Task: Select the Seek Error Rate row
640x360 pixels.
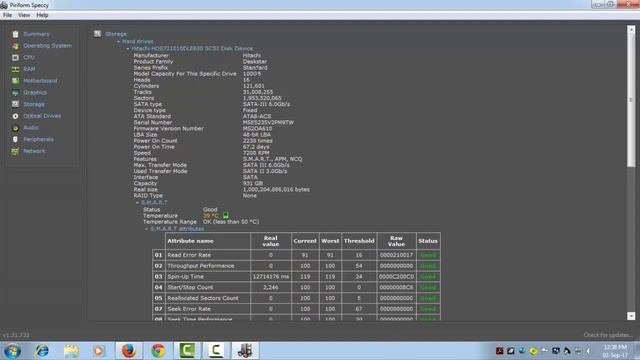Action: pos(297,309)
